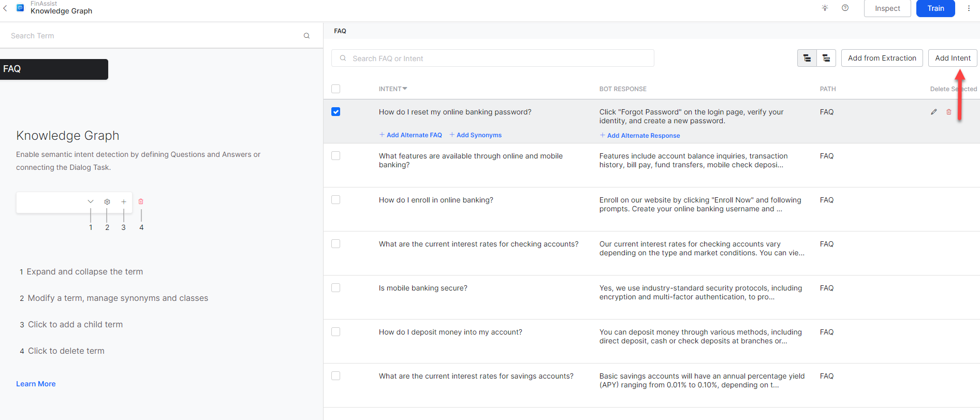Viewport: 980px width, 420px height.
Task: Edit the reset password FAQ with pencil icon
Action: [x=933, y=112]
